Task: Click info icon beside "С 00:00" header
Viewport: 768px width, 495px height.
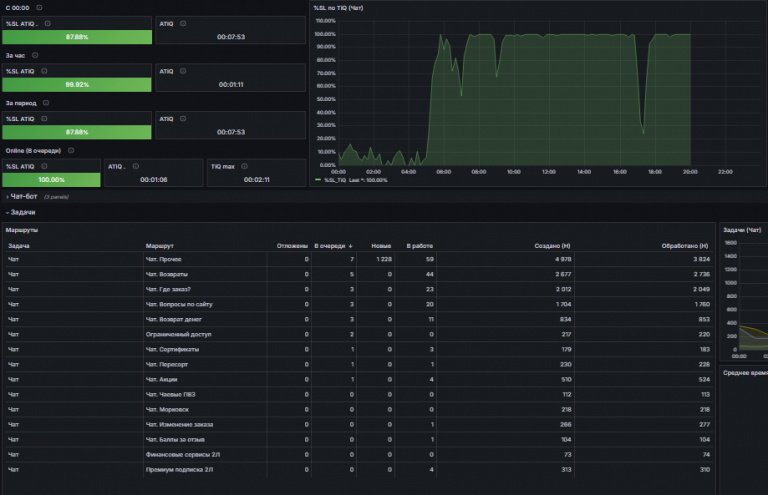Action: 39,8
